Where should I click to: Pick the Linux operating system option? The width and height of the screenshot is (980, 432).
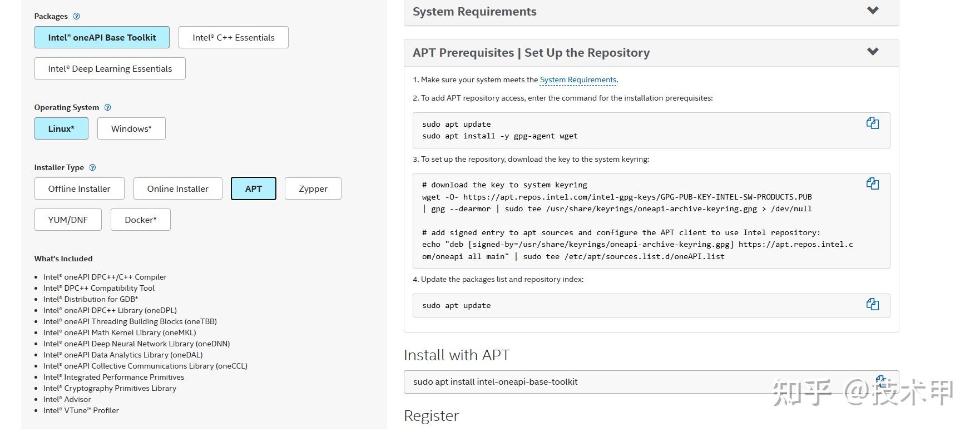tap(61, 128)
